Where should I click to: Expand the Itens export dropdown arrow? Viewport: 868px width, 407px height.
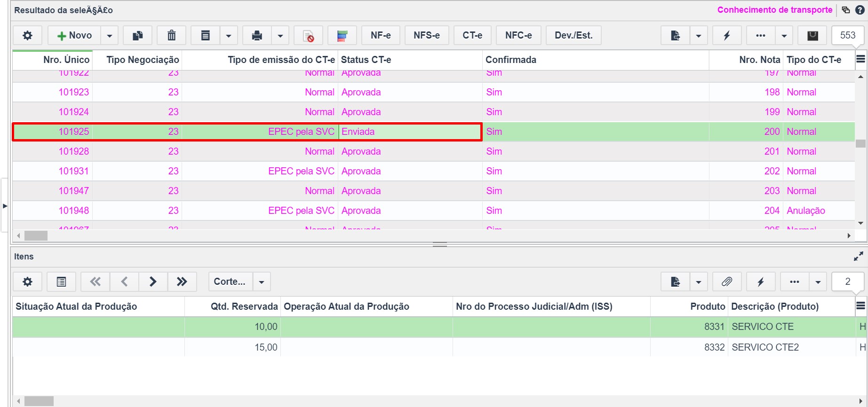coord(698,282)
